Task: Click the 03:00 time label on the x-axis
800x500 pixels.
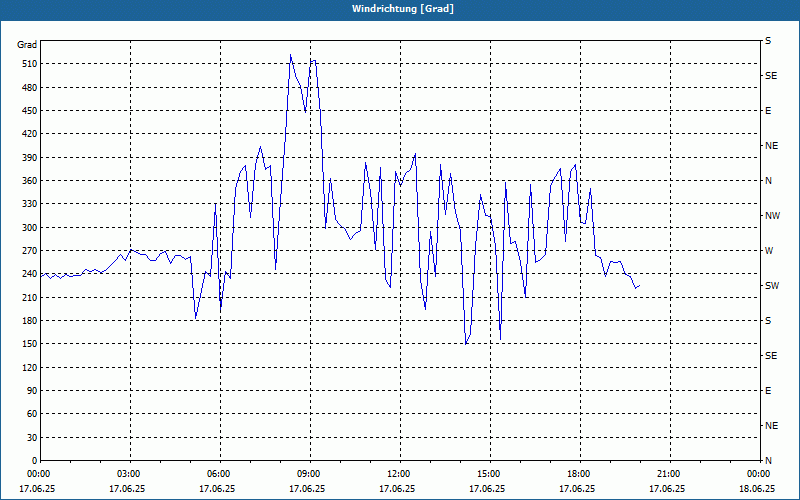Action: point(130,473)
